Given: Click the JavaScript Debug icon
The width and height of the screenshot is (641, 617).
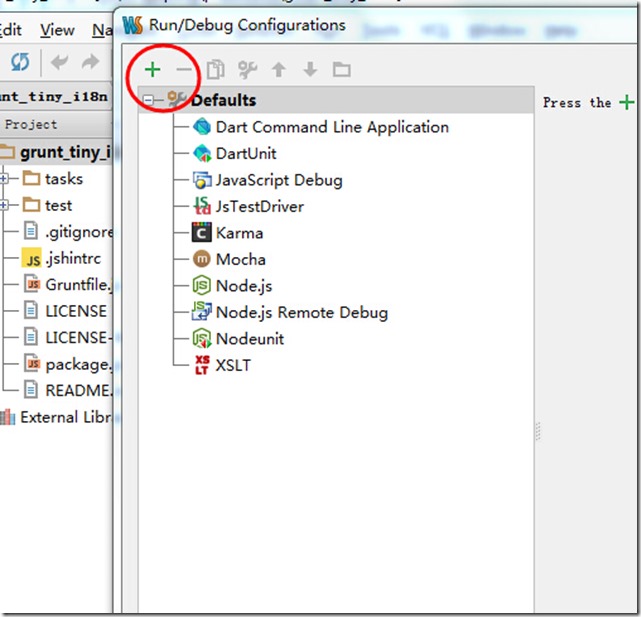Looking at the screenshot, I should [x=202, y=180].
